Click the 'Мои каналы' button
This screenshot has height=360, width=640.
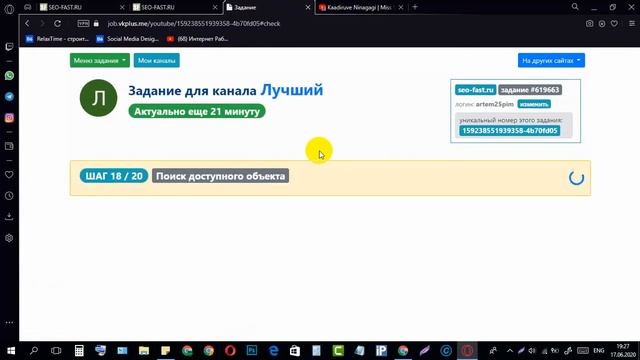coord(157,60)
